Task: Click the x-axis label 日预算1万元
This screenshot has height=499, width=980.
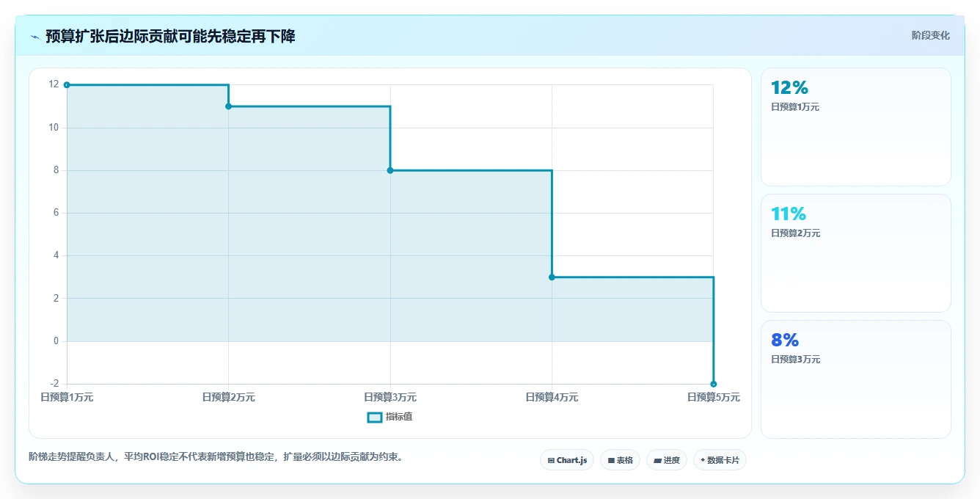Action: (x=67, y=397)
